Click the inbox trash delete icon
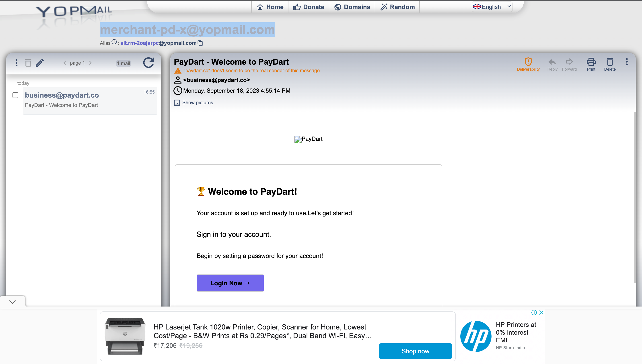Screen dimensions: 642x364 [x=28, y=63]
